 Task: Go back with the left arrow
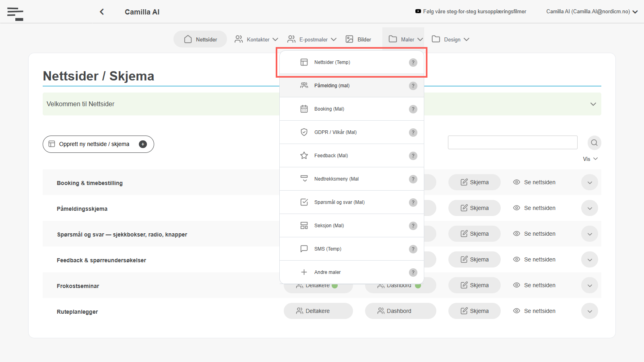click(102, 12)
